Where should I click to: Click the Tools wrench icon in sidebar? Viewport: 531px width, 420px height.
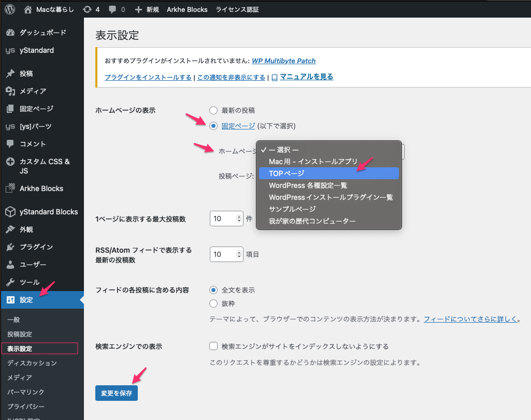(x=10, y=282)
